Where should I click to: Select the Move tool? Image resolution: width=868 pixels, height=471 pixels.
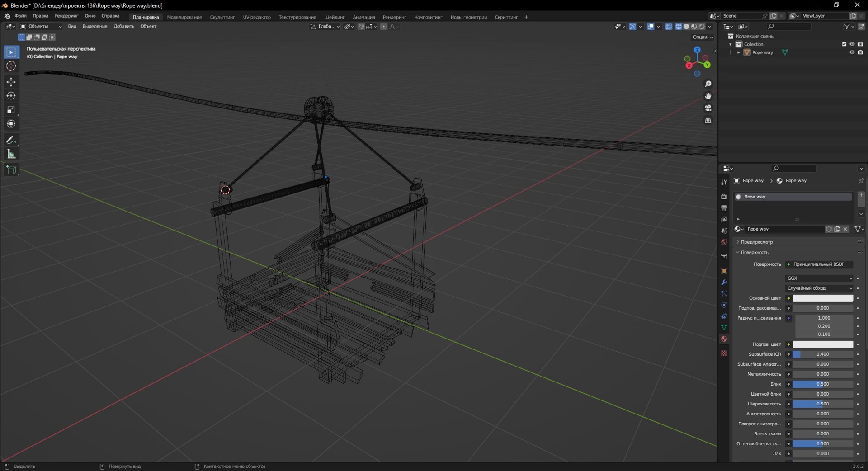pyautogui.click(x=11, y=82)
